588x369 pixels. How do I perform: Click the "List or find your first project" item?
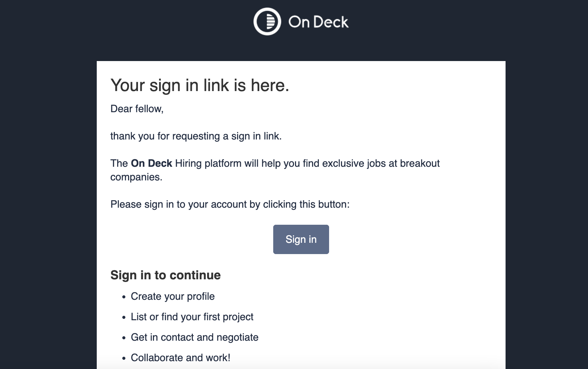[192, 317]
